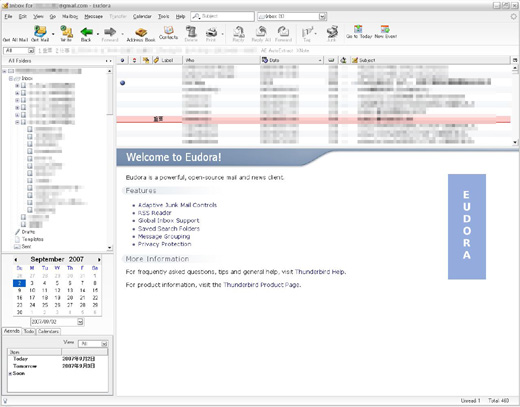Collapse the Inbox folder tree node
Screen dimensions: 520x407
11,78
